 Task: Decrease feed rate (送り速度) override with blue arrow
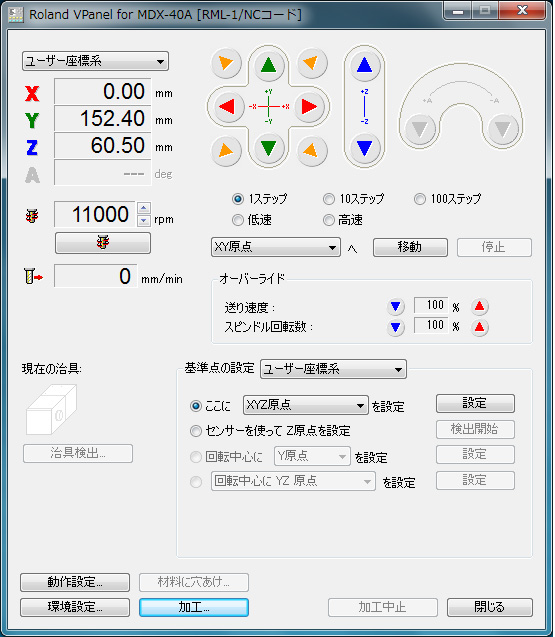coord(396,306)
